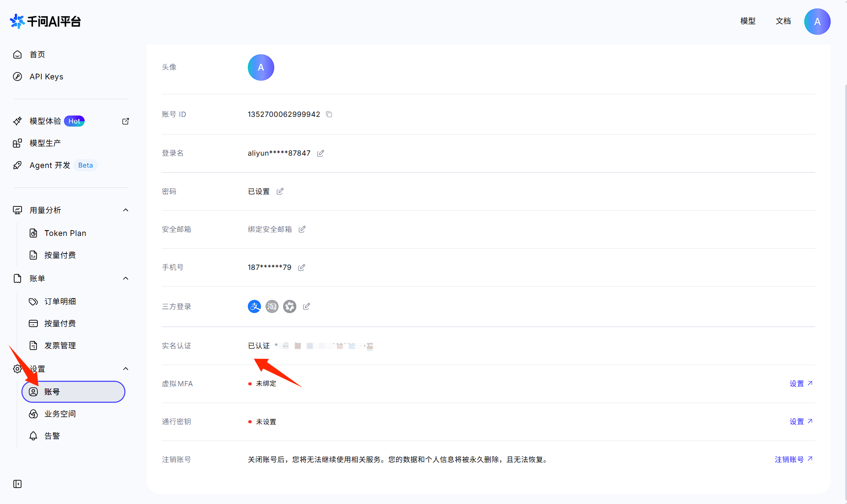The width and height of the screenshot is (847, 504).
Task: Open 模型 in the top navigation
Action: 748,21
